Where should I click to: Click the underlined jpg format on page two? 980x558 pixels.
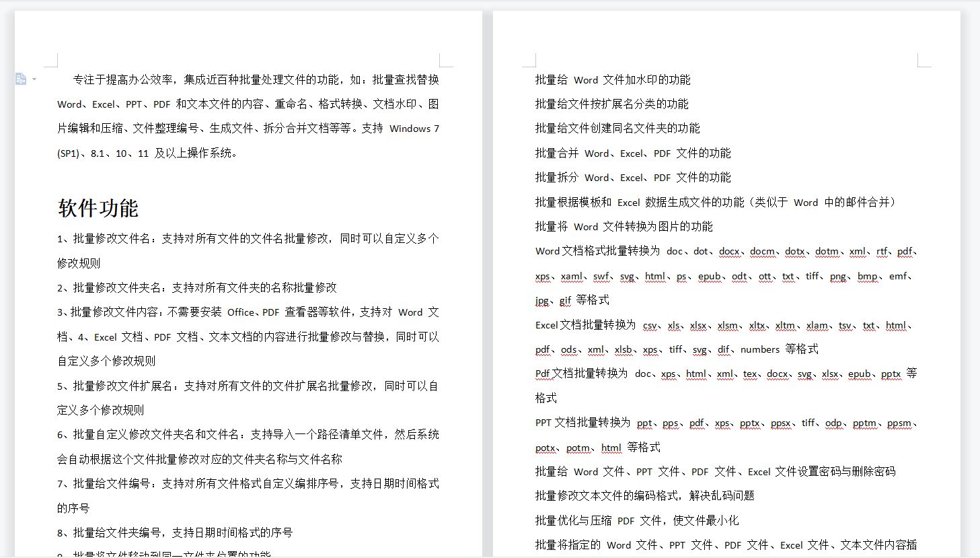coord(539,300)
